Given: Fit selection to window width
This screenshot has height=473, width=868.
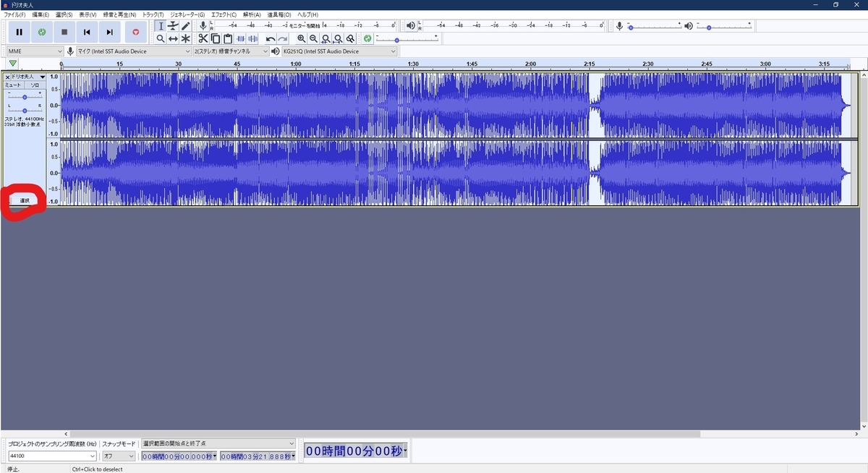Looking at the screenshot, I should [x=326, y=38].
